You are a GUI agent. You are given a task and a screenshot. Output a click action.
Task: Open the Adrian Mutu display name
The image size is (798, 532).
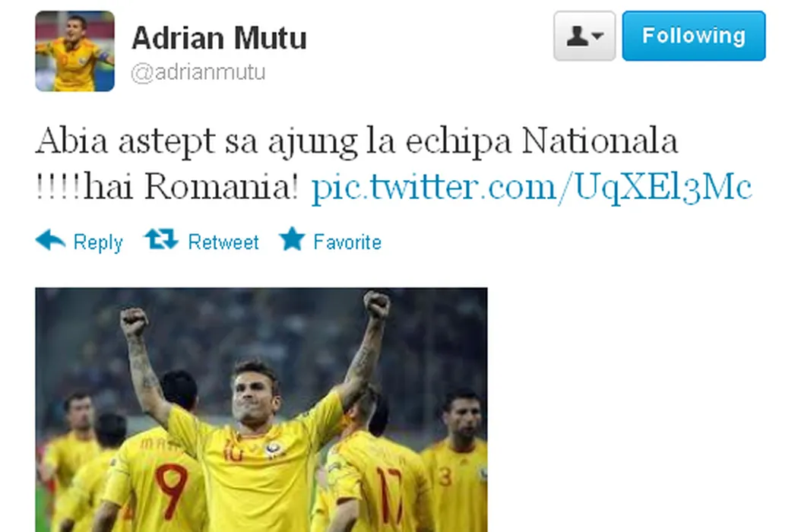coord(220,38)
